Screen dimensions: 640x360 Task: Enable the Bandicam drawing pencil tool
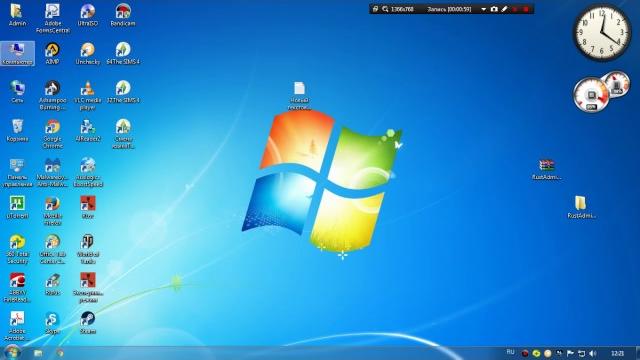point(504,9)
